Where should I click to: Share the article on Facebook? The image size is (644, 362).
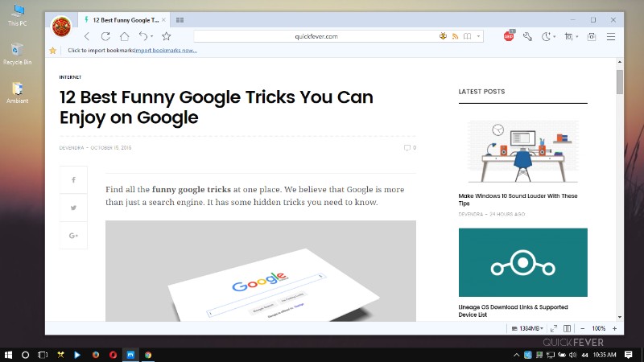coord(73,179)
